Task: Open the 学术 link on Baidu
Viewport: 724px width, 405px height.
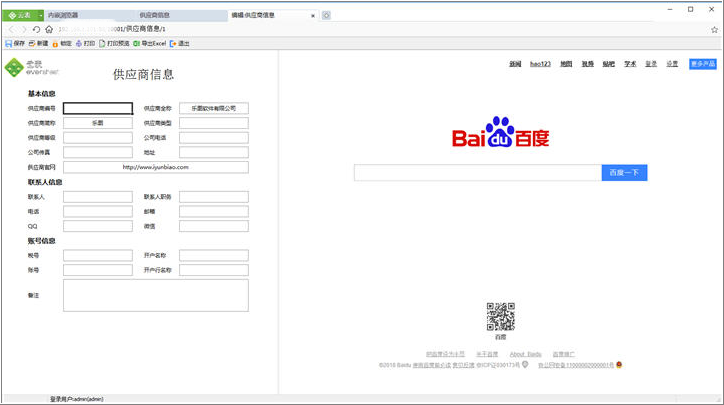Action: pos(630,64)
